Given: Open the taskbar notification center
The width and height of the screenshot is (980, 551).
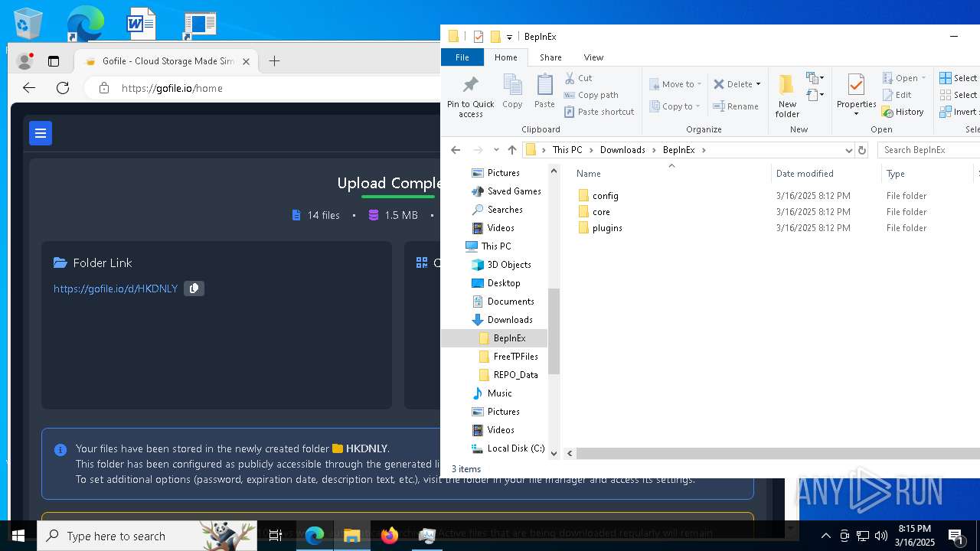Looking at the screenshot, I should coord(956,536).
